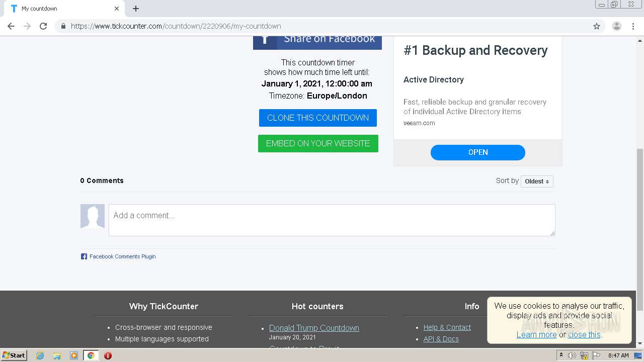This screenshot has height=362, width=644.
Task: Go back to the previous page
Action: [11, 26]
